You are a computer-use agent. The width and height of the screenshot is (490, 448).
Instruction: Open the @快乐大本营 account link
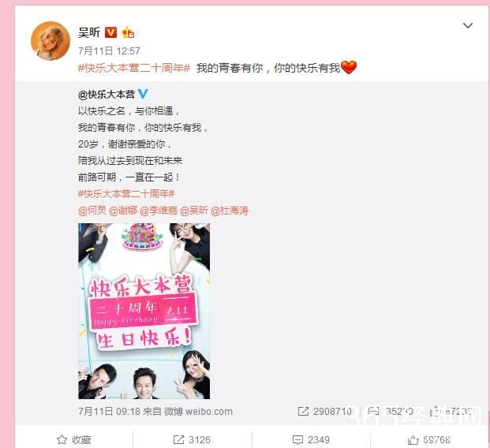[x=107, y=95]
